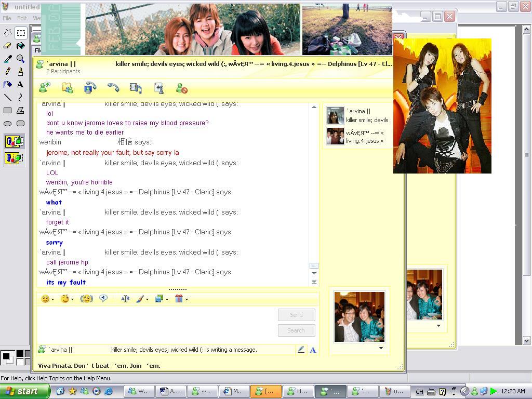Expand the gift pack dropdown arrow
Screen dimensions: 532x399
[x=187, y=299]
